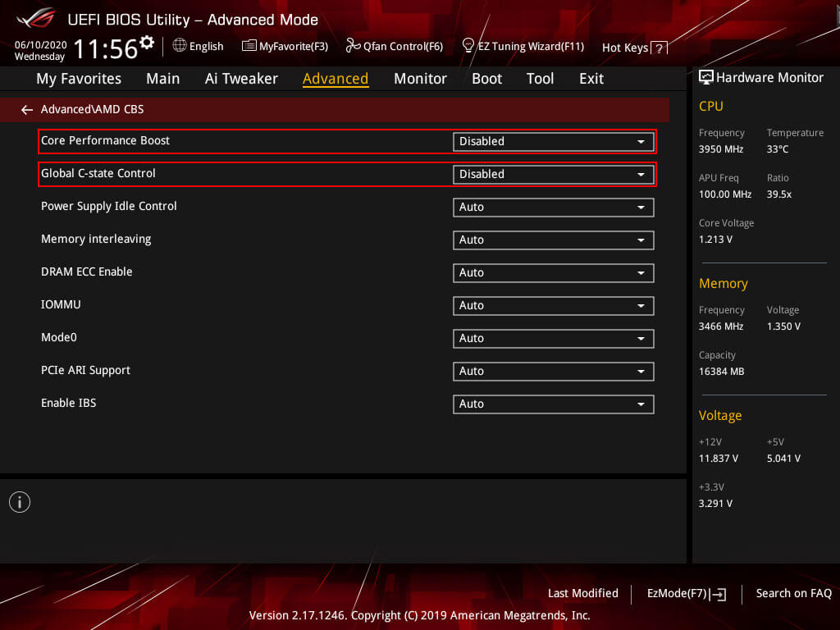Image resolution: width=840 pixels, height=630 pixels.
Task: Click the PCIe ARI Support label
Action: pyautogui.click(x=85, y=370)
